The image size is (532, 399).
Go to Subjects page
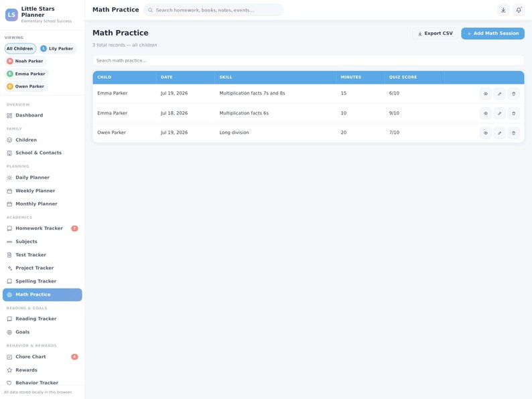42,242
